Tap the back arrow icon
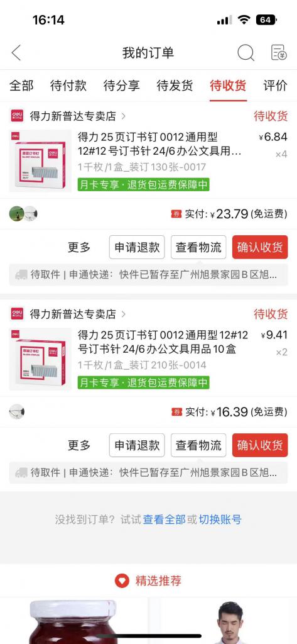297x644 pixels. click(16, 53)
